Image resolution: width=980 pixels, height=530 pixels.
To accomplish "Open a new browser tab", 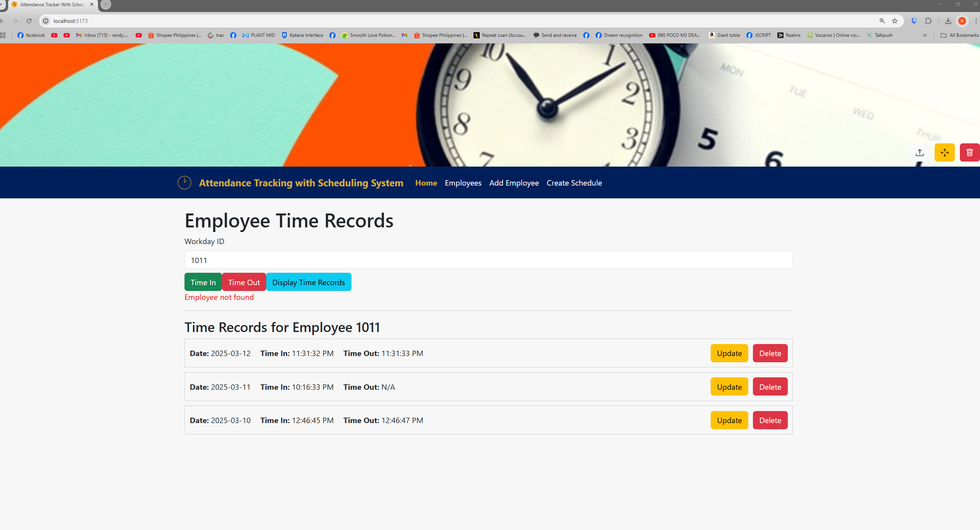I will pos(105,5).
